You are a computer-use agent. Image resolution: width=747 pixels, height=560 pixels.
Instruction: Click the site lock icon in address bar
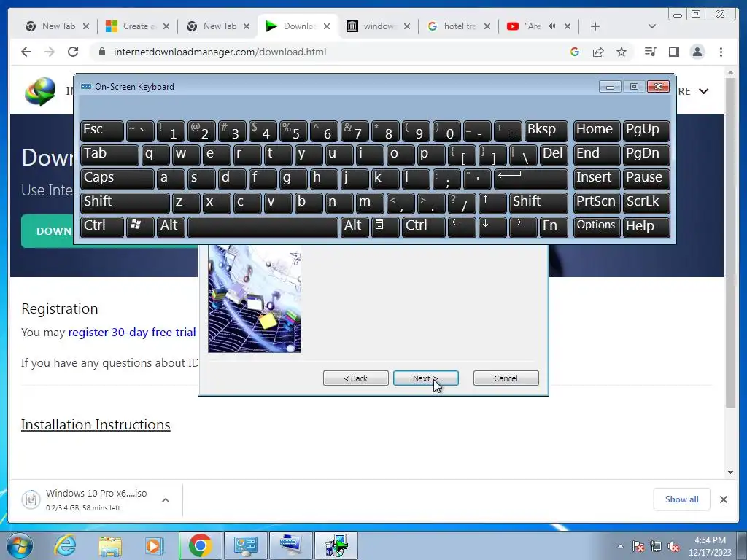pyautogui.click(x=101, y=52)
